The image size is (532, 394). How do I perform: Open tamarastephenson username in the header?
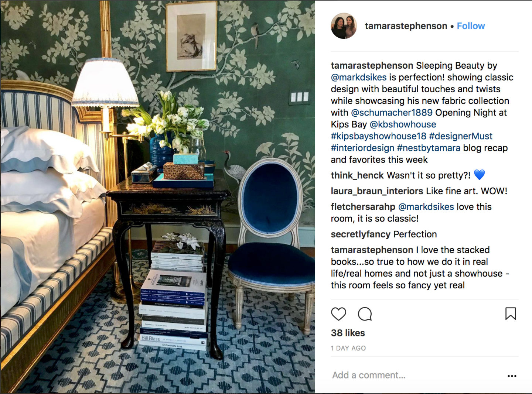(x=406, y=26)
